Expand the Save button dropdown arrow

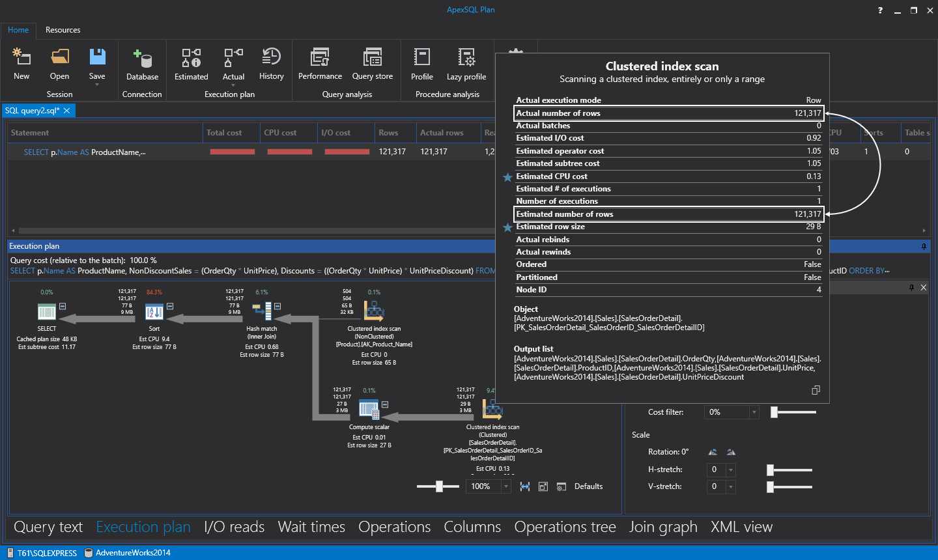click(x=97, y=85)
